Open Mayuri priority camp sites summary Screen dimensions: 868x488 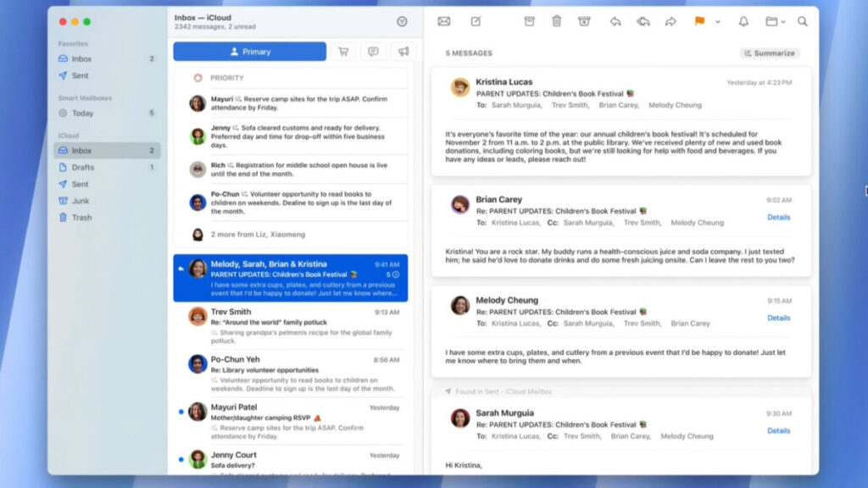291,103
